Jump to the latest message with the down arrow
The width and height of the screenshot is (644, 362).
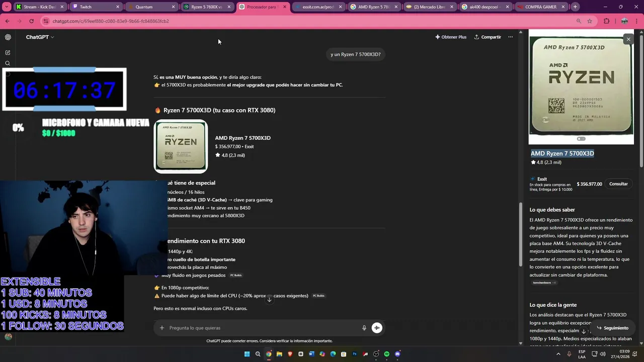tap(269, 300)
